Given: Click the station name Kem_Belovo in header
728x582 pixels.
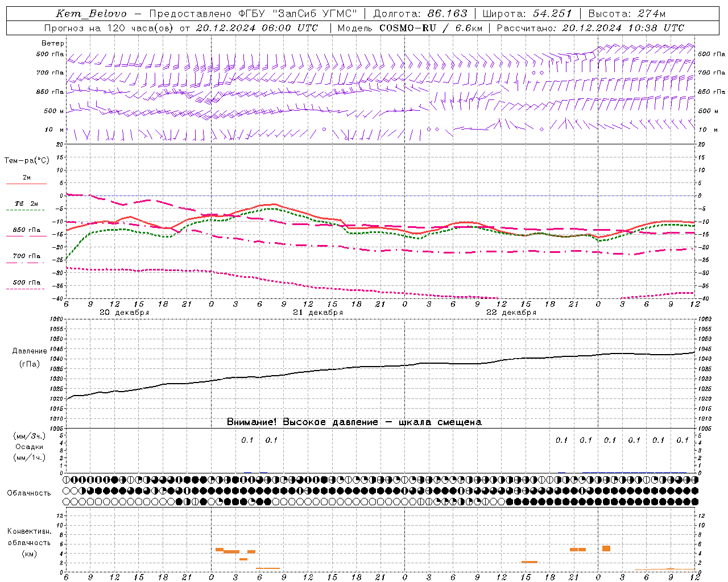Looking at the screenshot, I should point(91,14).
